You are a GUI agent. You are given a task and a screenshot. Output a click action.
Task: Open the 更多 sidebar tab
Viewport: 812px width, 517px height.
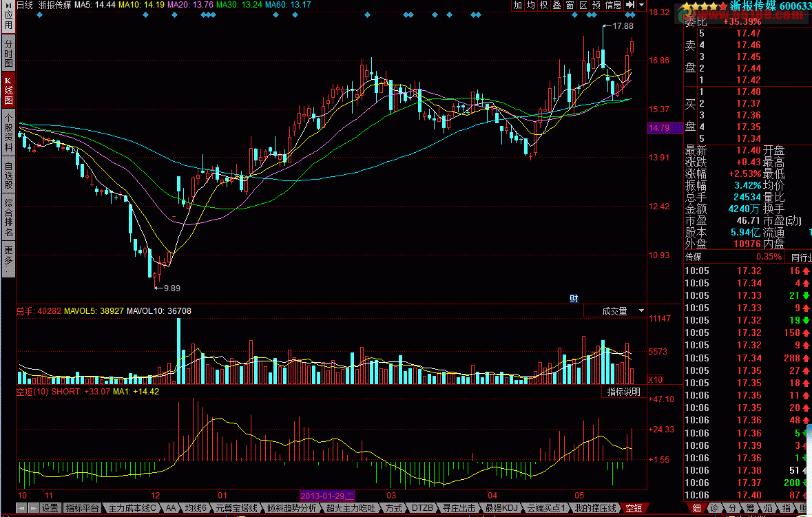point(8,260)
